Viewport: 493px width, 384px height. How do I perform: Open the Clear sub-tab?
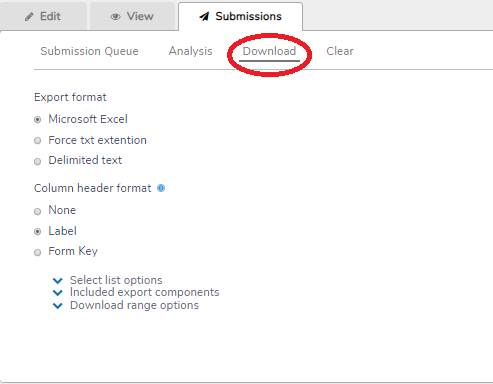tap(340, 51)
